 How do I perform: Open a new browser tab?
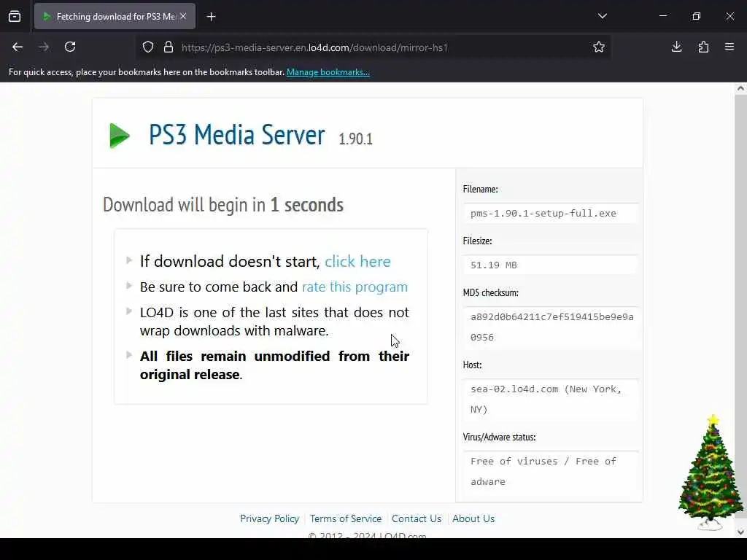click(x=211, y=17)
